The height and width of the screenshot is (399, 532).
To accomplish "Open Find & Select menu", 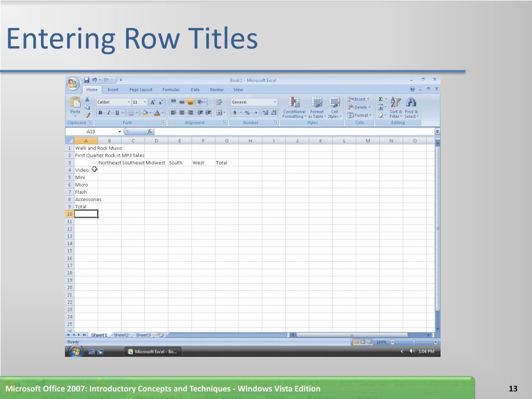I will point(411,107).
